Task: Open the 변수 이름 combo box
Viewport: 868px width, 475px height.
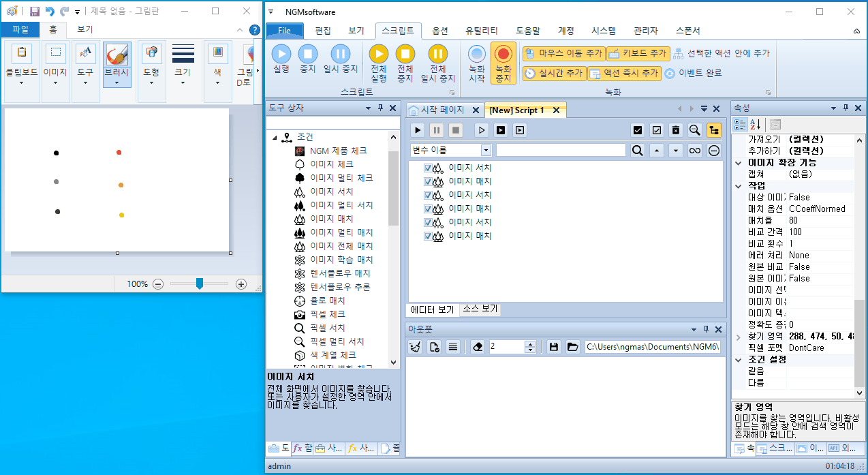Action: pos(486,150)
